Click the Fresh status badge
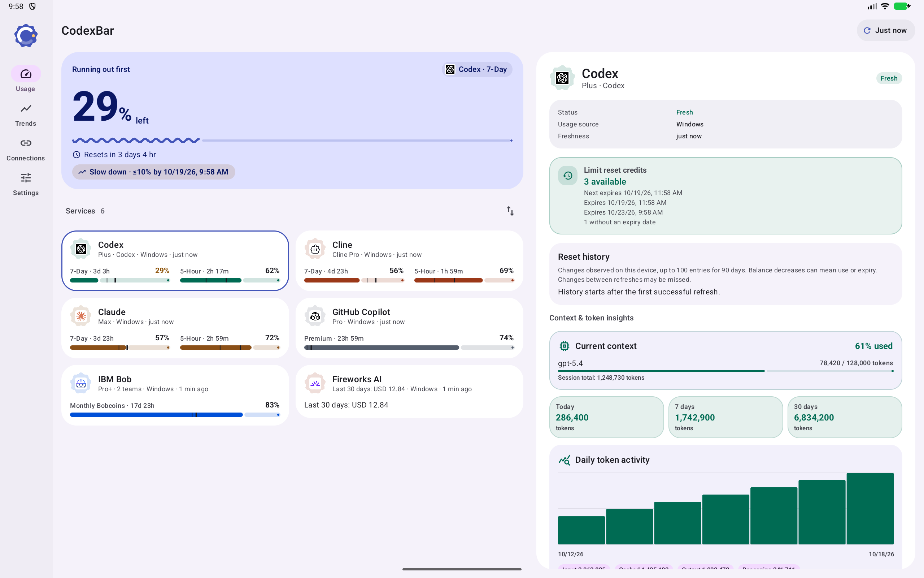Screen dimensions: 924x578 click(889, 78)
